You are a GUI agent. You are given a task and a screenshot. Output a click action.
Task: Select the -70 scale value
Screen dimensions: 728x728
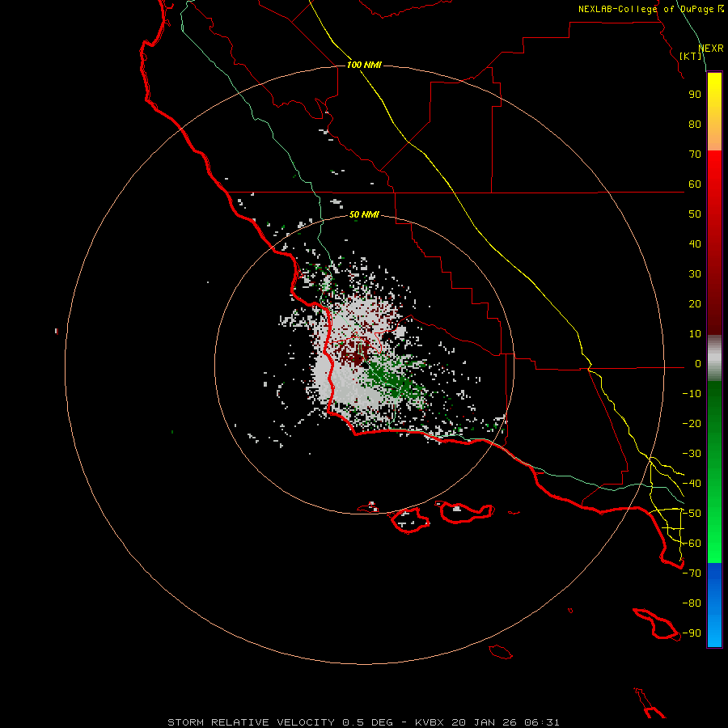[692, 574]
